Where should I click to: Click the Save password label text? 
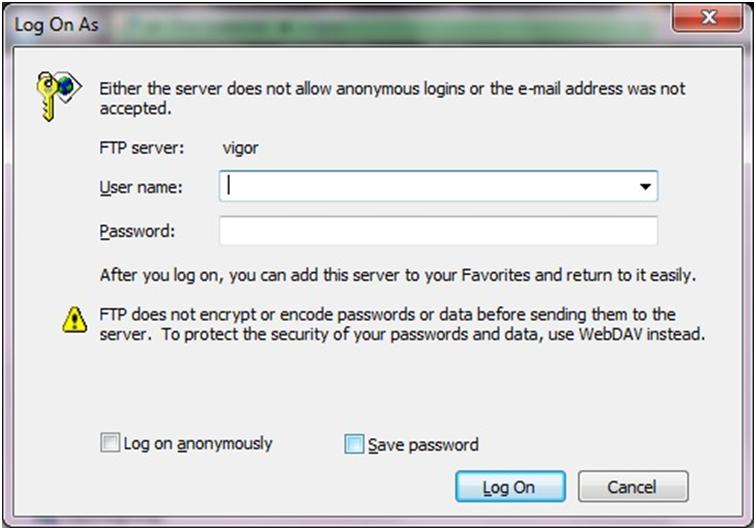pos(423,445)
